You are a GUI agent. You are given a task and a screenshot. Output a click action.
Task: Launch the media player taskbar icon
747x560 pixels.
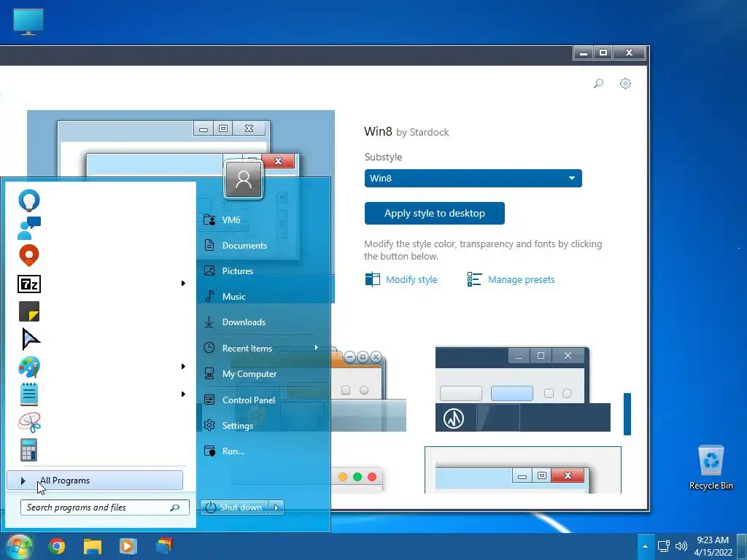pyautogui.click(x=128, y=546)
